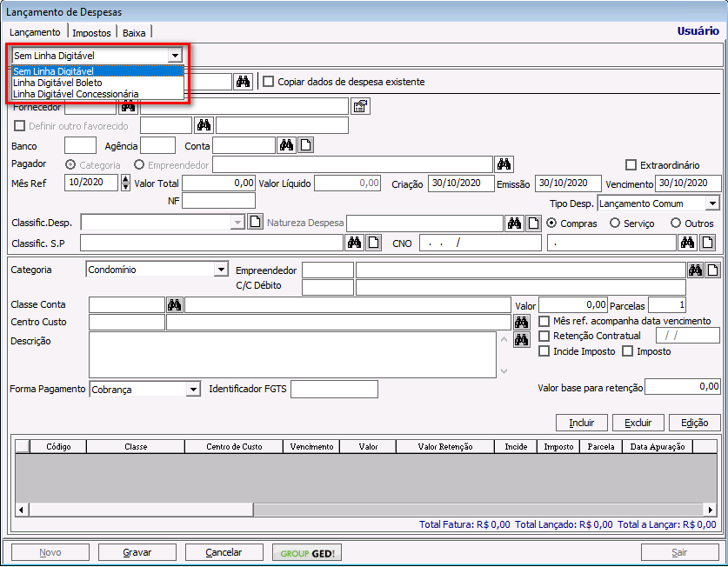Viewport: 728px width, 567px height.
Task: Switch to the Lançamento tab
Action: coord(35,32)
